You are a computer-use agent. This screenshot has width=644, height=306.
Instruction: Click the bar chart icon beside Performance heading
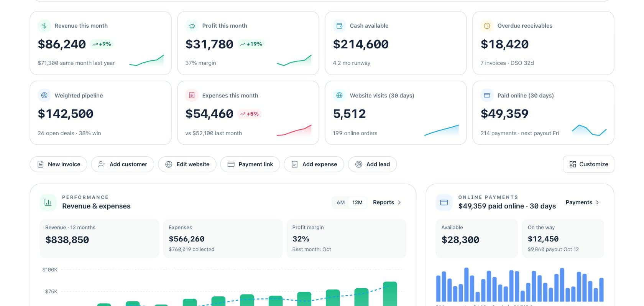[48, 202]
